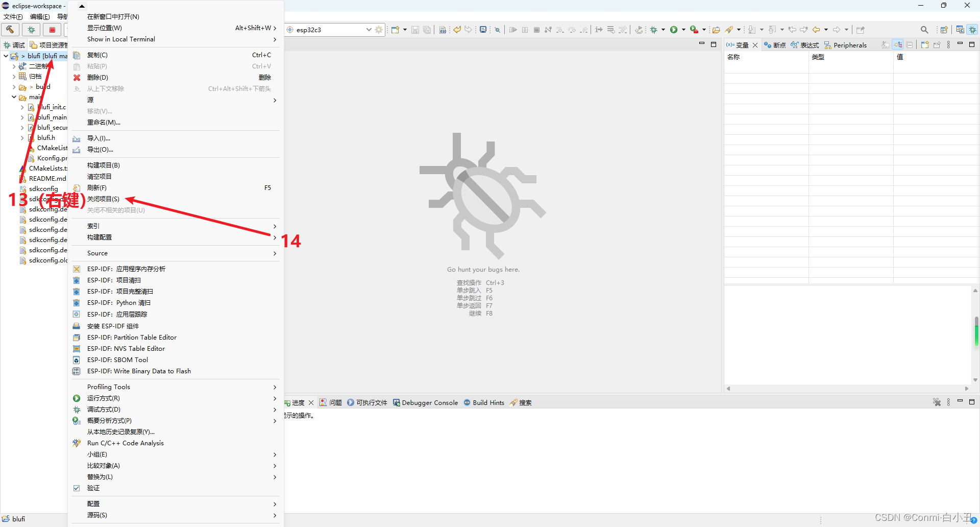Choose ESP-IDF: Partition Table Editor

(132, 338)
